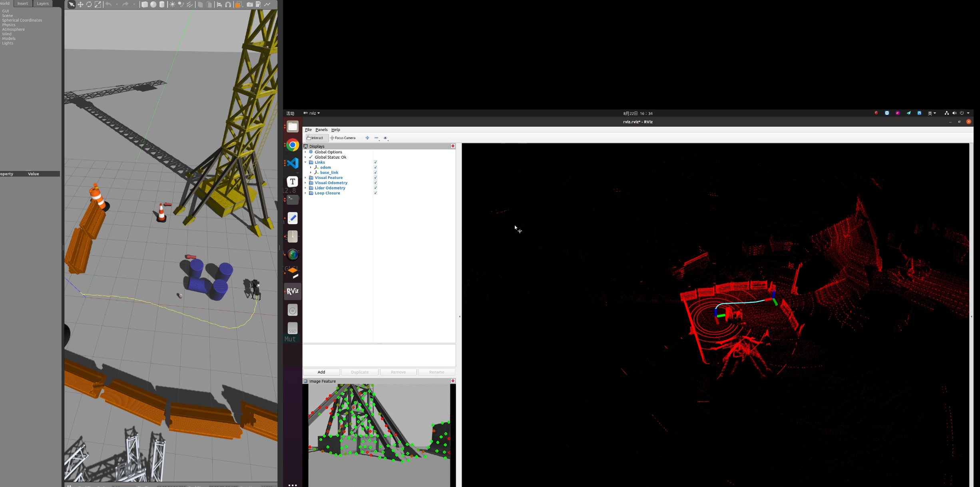Select odom link in the Links tree
The image size is (980, 487).
(326, 167)
